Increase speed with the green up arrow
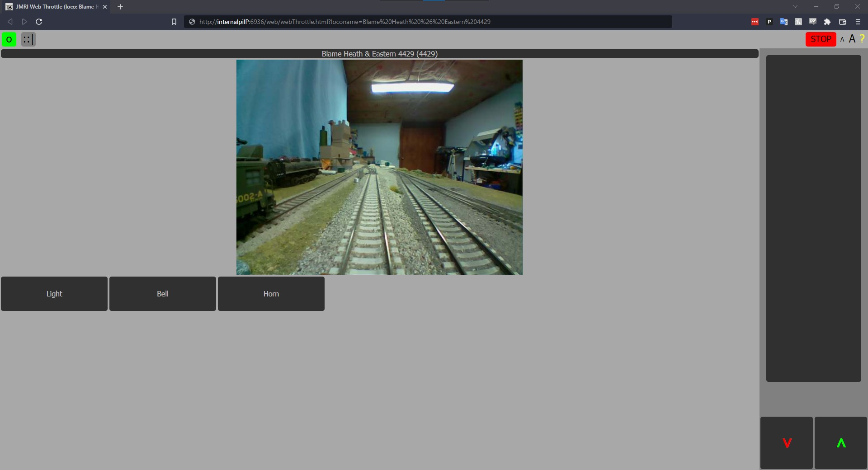 (x=840, y=443)
